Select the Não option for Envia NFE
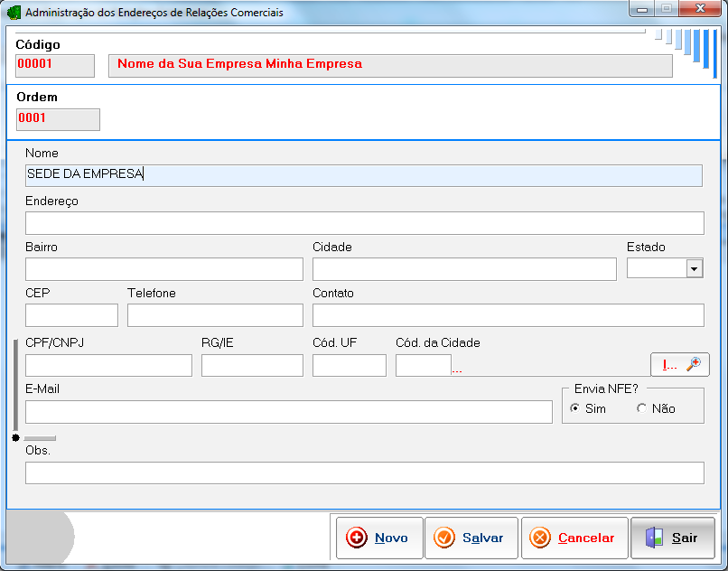This screenshot has width=728, height=571. coord(642,408)
